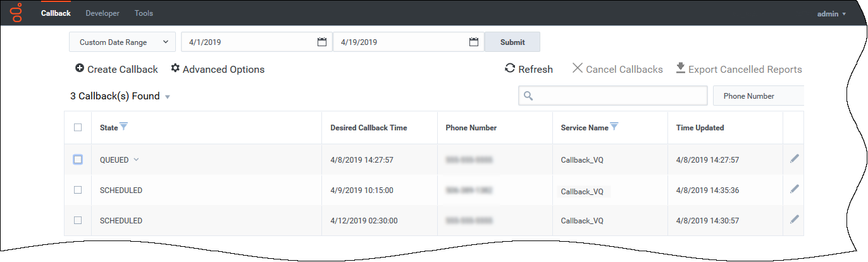Toggle the select-all checkbox in header

tap(78, 127)
